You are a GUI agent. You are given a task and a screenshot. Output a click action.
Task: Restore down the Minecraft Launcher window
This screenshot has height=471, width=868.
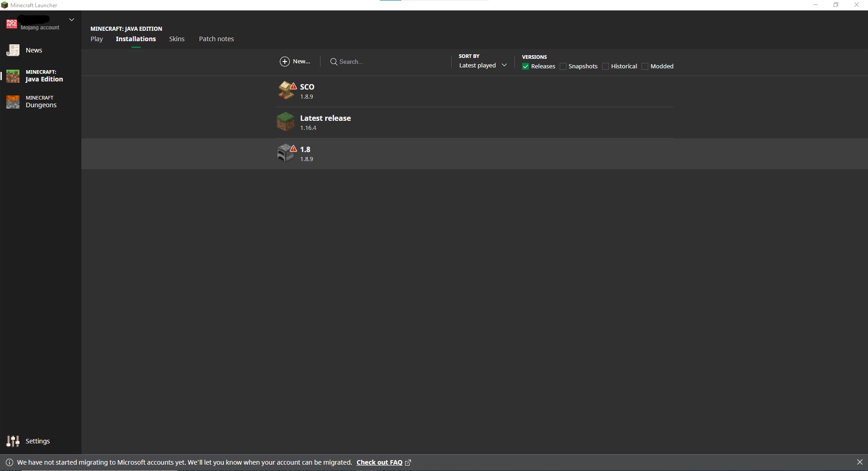pos(836,5)
